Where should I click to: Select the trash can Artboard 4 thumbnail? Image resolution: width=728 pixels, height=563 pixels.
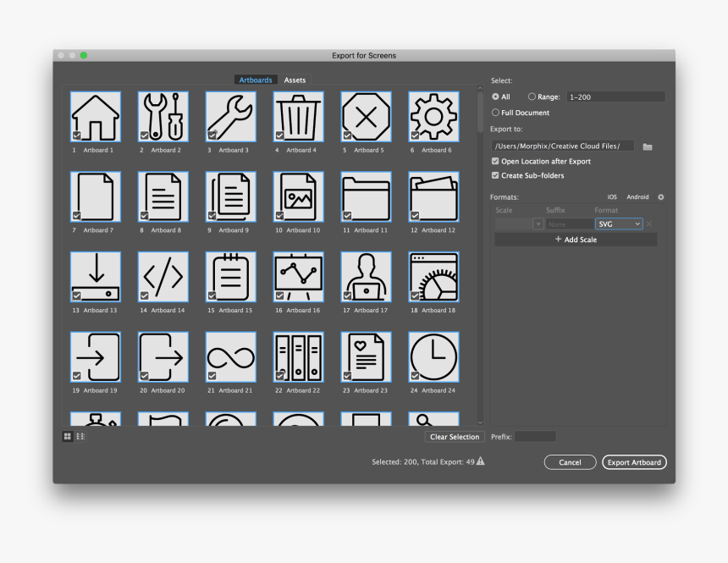[298, 116]
